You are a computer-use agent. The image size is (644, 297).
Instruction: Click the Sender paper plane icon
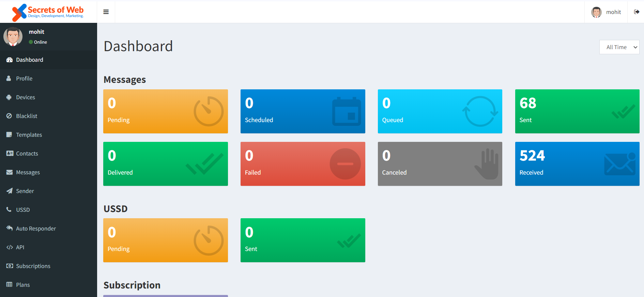(x=9, y=191)
